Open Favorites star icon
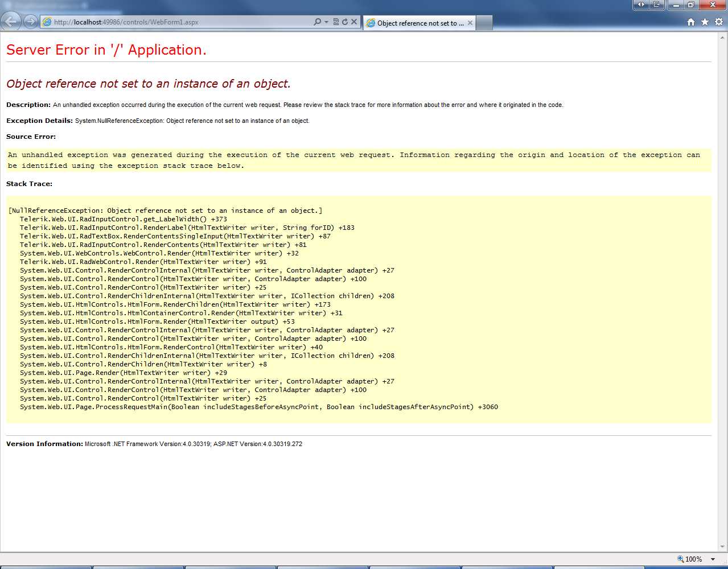The image size is (728, 569). tap(705, 22)
